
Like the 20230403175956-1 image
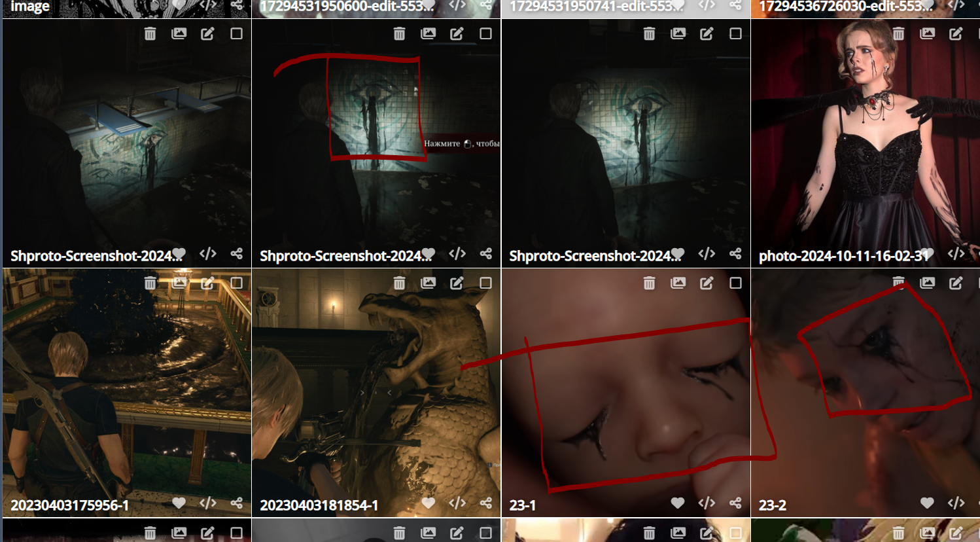click(179, 503)
